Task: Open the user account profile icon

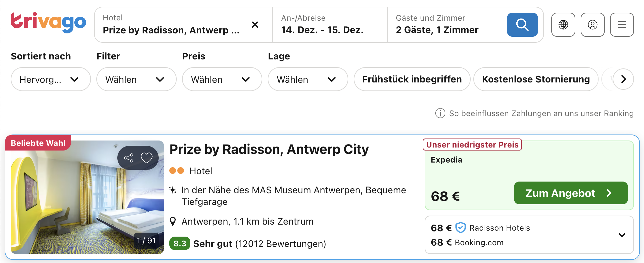Action: pos(592,25)
